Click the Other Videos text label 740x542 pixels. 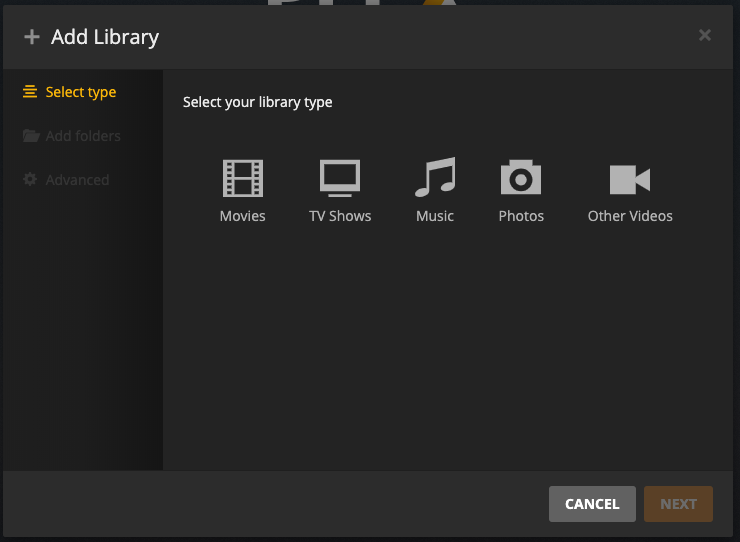(x=630, y=216)
